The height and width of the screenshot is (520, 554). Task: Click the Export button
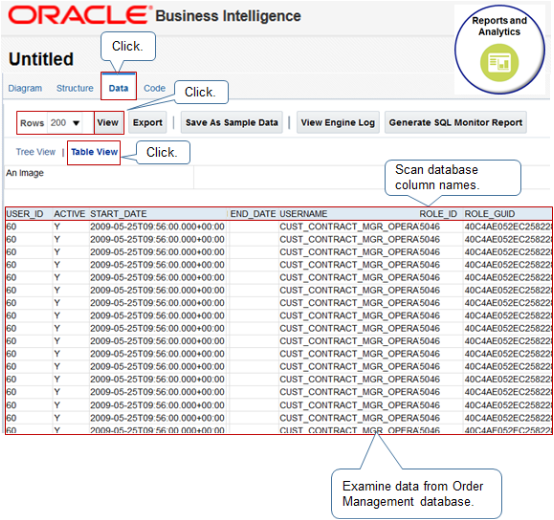148,123
